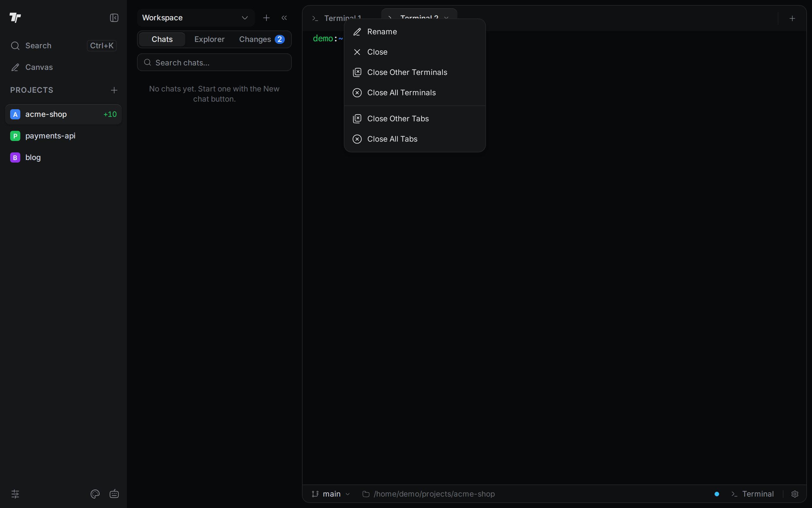Image resolution: width=812 pixels, height=508 pixels.
Task: Click the payments-api letter P badge
Action: (x=15, y=136)
